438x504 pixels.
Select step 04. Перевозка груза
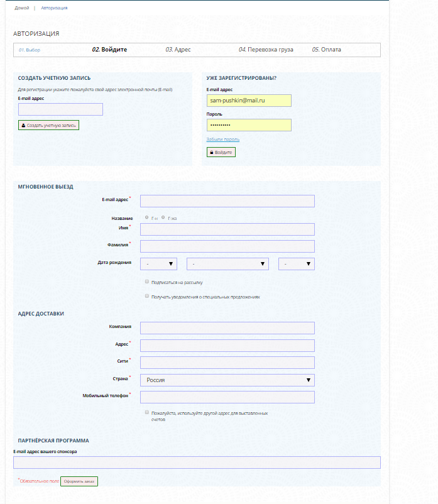tap(266, 50)
